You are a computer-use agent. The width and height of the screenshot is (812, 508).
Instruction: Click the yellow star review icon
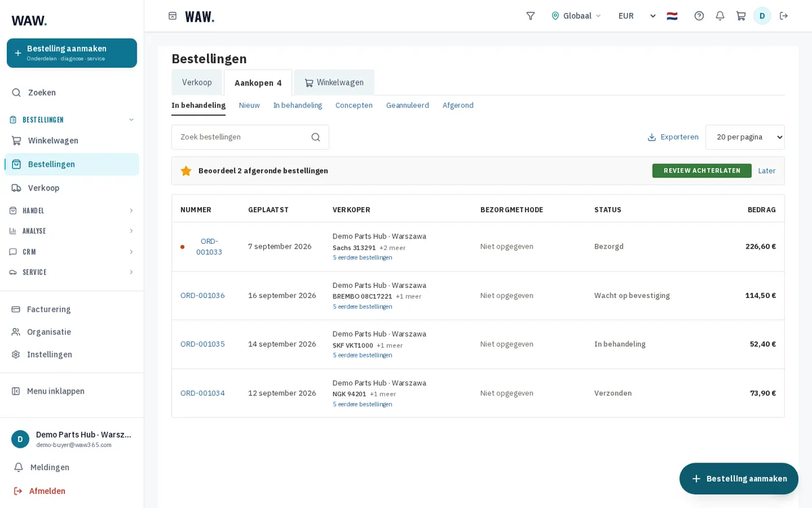tap(186, 171)
